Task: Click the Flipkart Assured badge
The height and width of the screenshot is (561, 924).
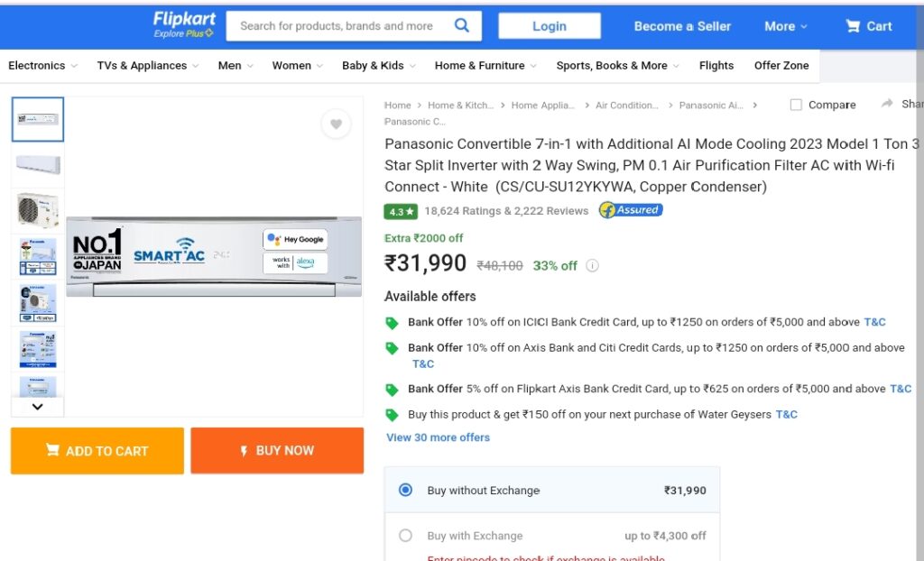Action: pos(631,210)
